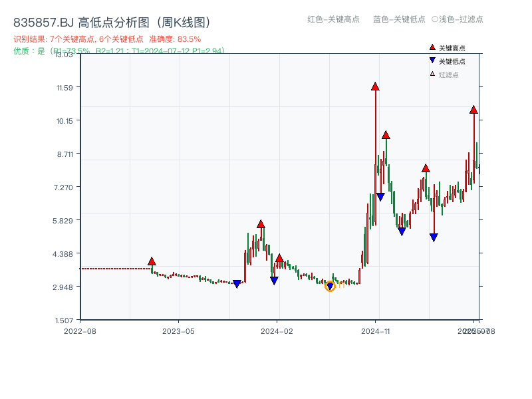The image size is (532, 399).
Task: Click the 7.270 y-axis label
Action: click(63, 188)
